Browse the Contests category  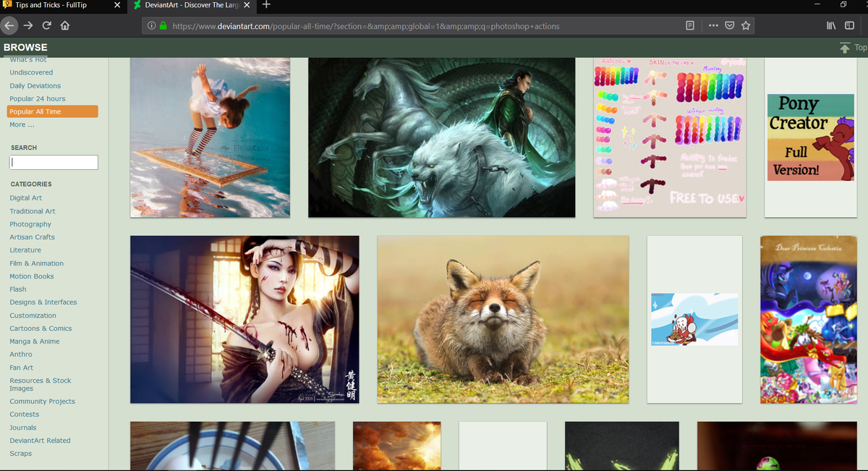coord(25,415)
